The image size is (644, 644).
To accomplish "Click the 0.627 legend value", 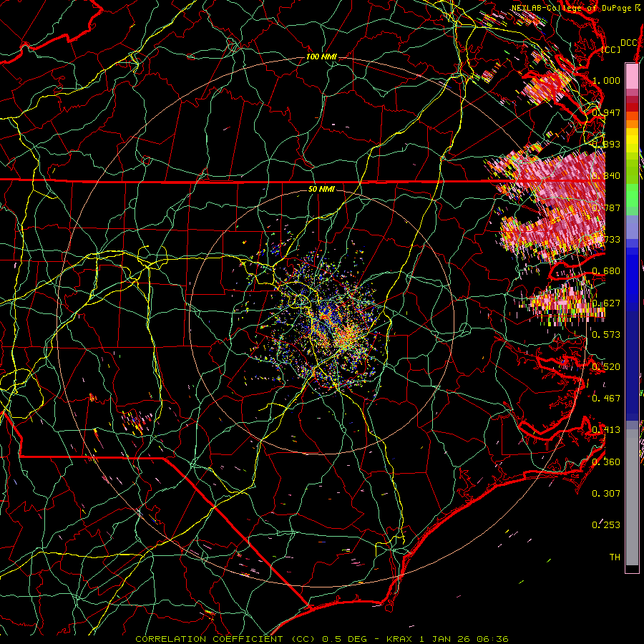I will coord(606,303).
